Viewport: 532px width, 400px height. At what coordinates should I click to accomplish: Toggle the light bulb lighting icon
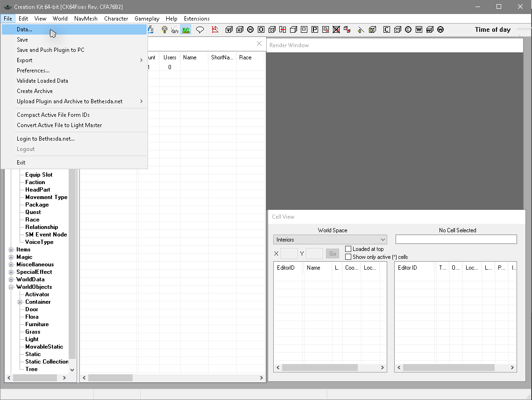164,29
